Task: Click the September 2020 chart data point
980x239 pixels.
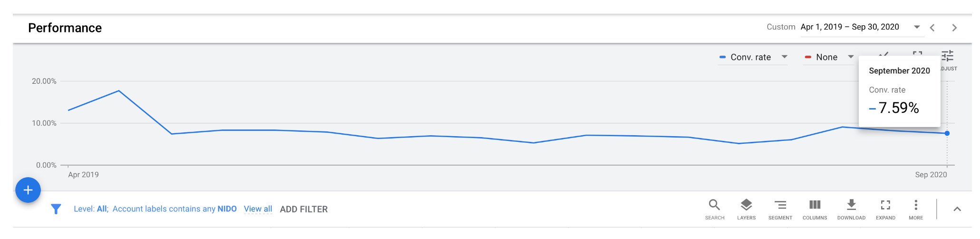Action: tap(947, 133)
